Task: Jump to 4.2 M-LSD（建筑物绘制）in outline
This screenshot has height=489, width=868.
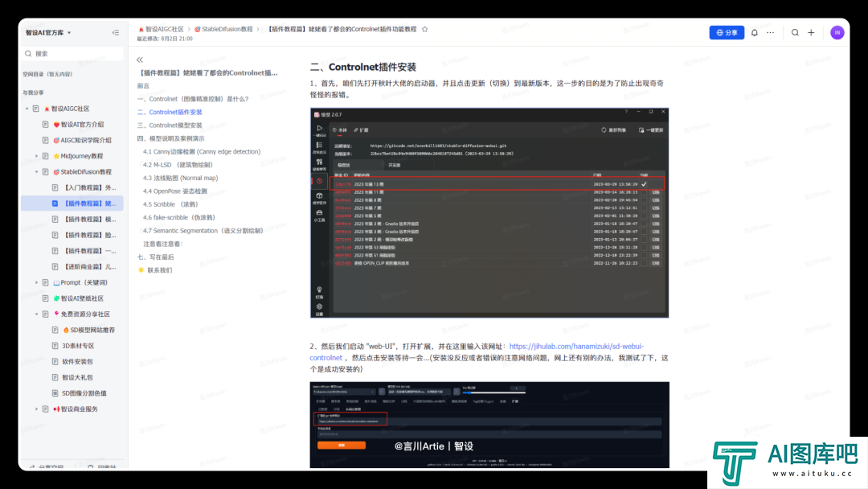Action: pyautogui.click(x=178, y=165)
